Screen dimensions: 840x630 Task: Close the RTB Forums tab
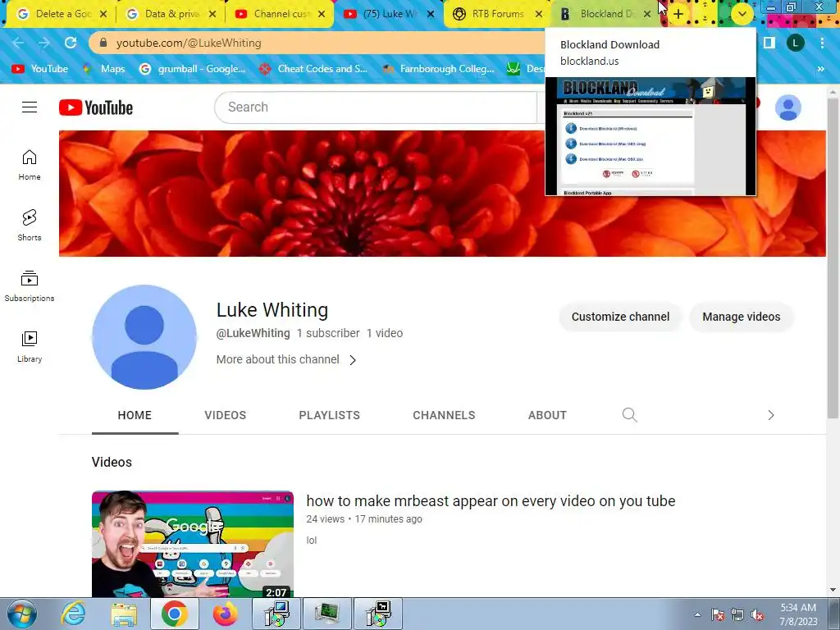tap(539, 14)
